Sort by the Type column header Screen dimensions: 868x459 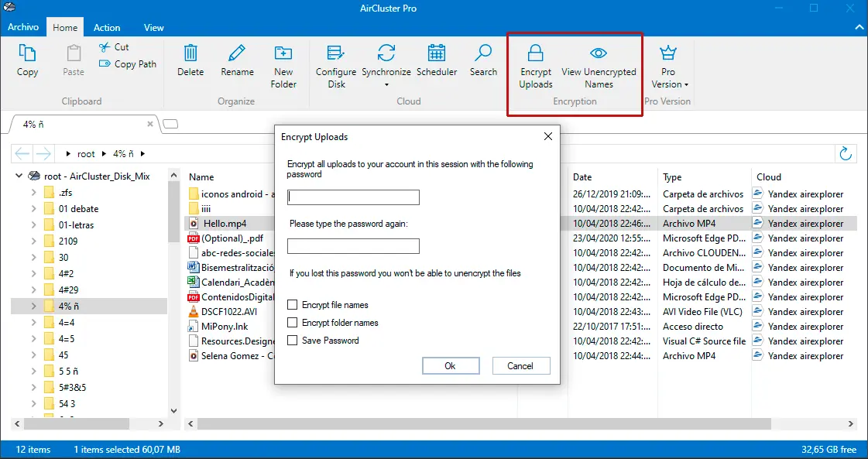672,177
